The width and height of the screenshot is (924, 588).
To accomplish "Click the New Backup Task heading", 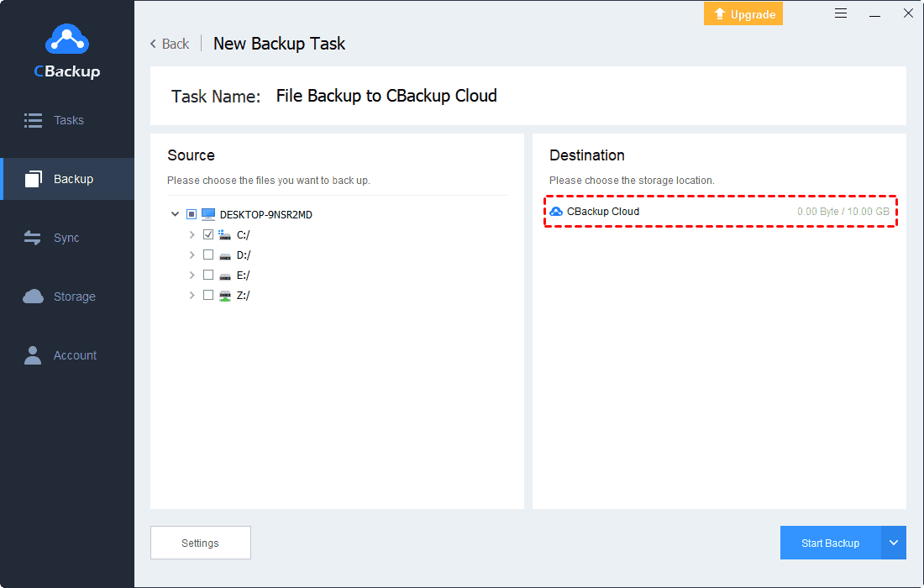I will (x=280, y=44).
